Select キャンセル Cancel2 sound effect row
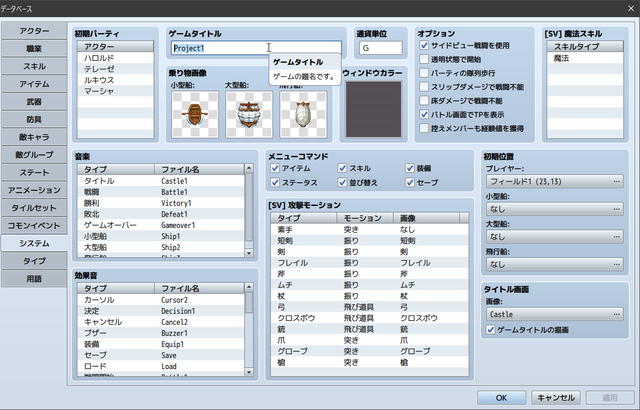The width and height of the screenshot is (640, 410). click(161, 322)
